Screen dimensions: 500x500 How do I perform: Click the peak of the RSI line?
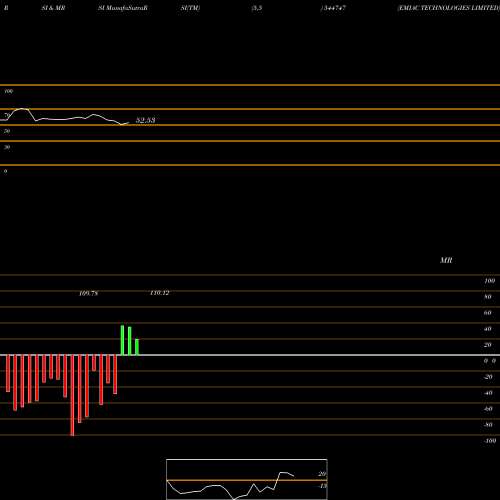22,109
